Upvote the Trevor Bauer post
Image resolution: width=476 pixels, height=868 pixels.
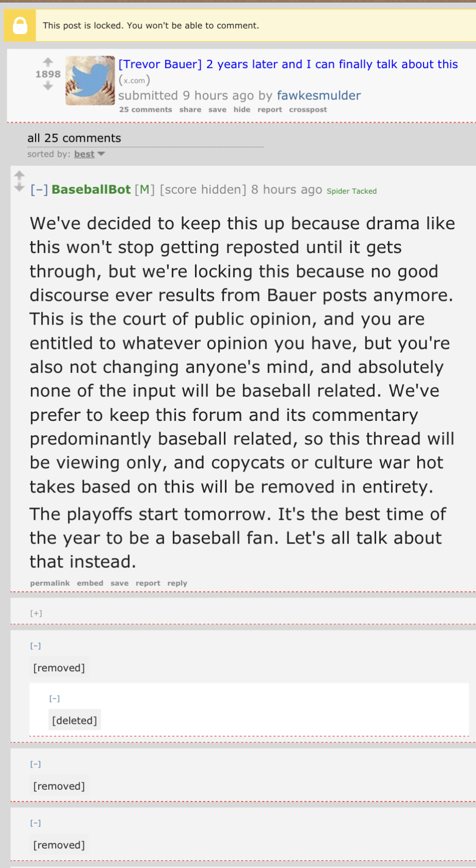tap(48, 62)
